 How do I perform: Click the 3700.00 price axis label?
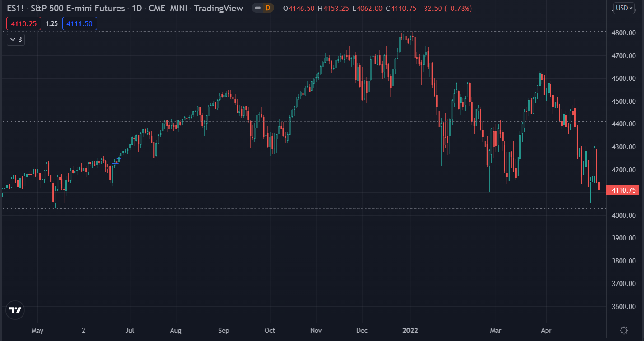[624, 284]
